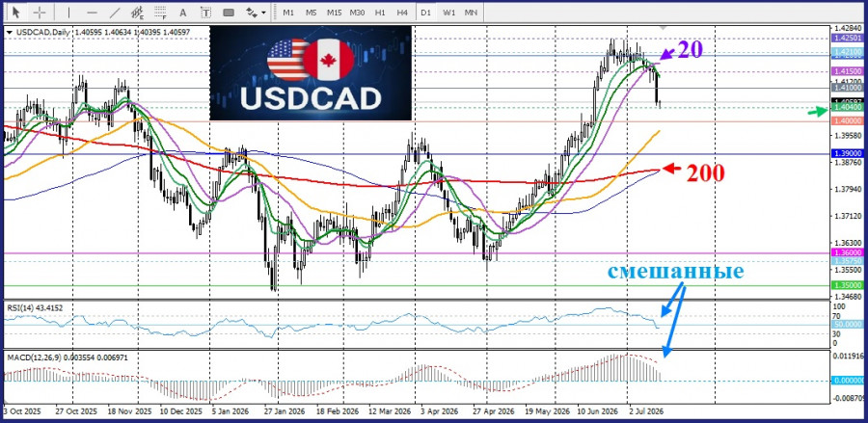868x423 pixels.
Task: Click the 1.36000 magenta price level label
Action: (x=847, y=251)
